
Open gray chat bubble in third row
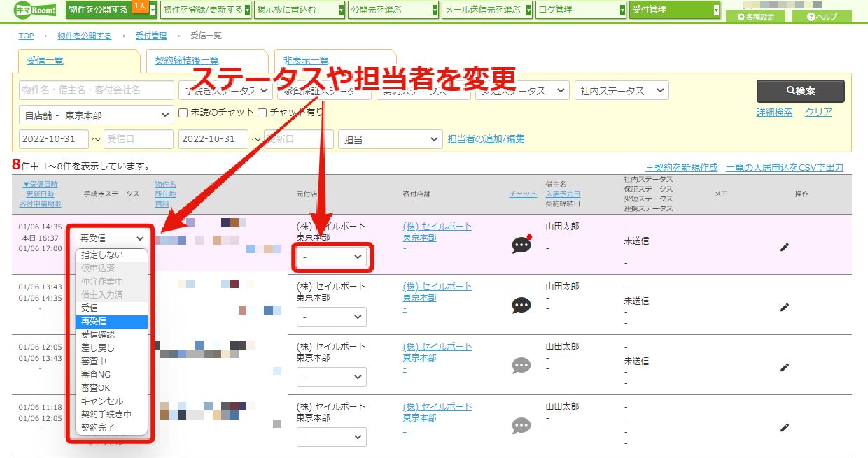521,366
